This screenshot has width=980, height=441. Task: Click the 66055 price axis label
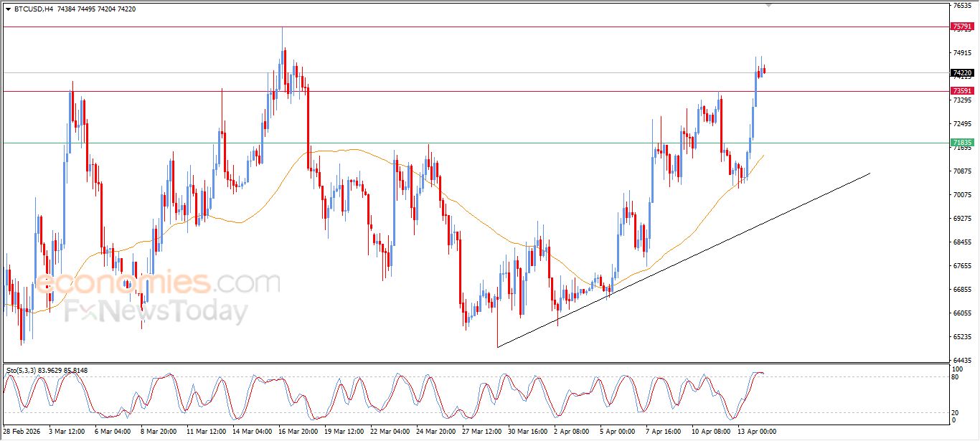point(961,313)
